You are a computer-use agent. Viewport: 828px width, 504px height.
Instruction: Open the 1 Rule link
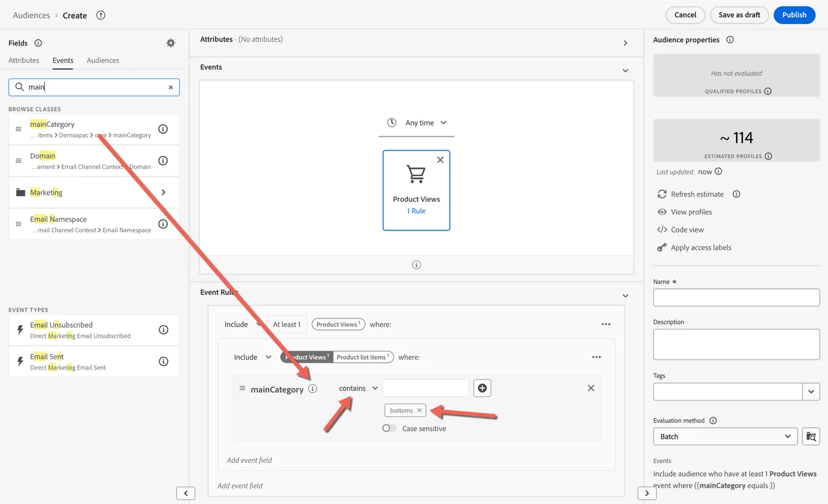click(x=416, y=211)
